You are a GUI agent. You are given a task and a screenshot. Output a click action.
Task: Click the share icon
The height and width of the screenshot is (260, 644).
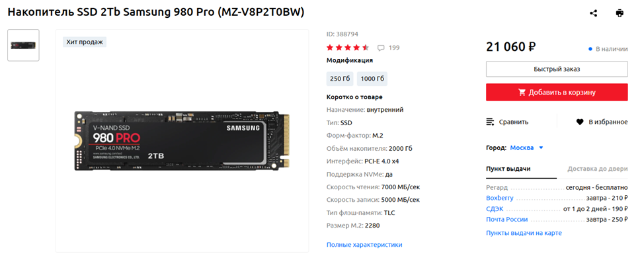(593, 13)
